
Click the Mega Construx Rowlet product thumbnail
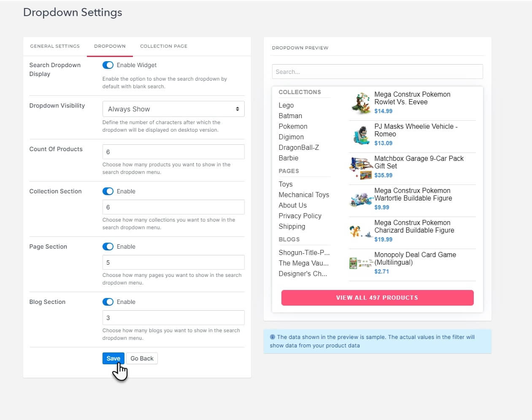point(360,102)
